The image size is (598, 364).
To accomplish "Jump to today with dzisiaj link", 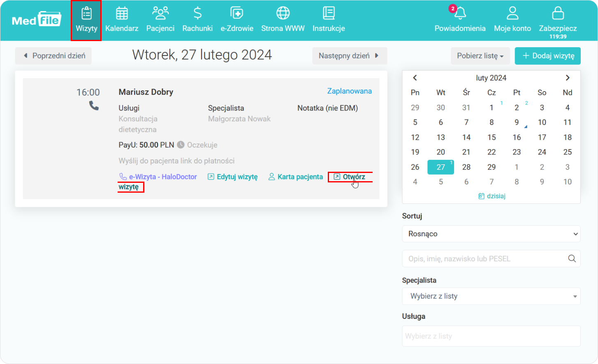I will [492, 196].
